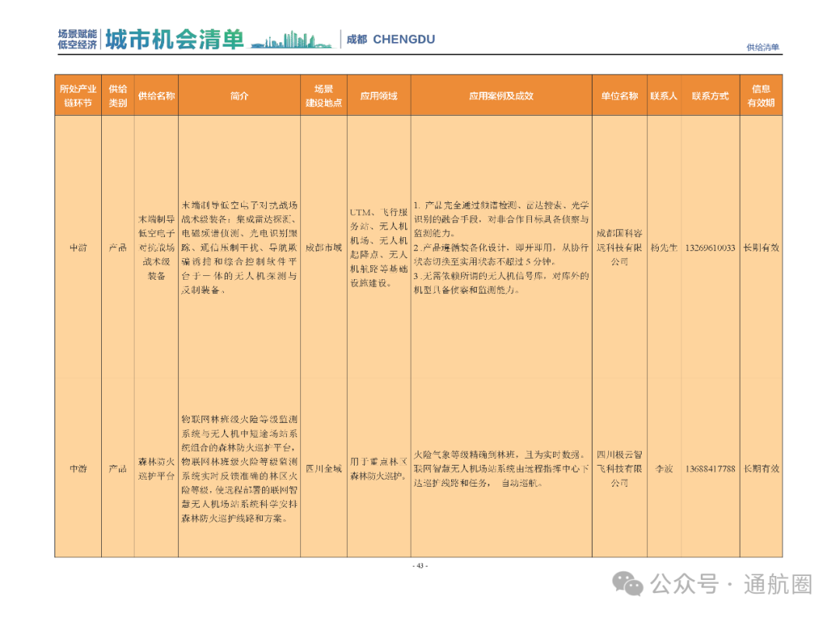Select the '应用案例及成效' column header
840x618 pixels.
(502, 96)
